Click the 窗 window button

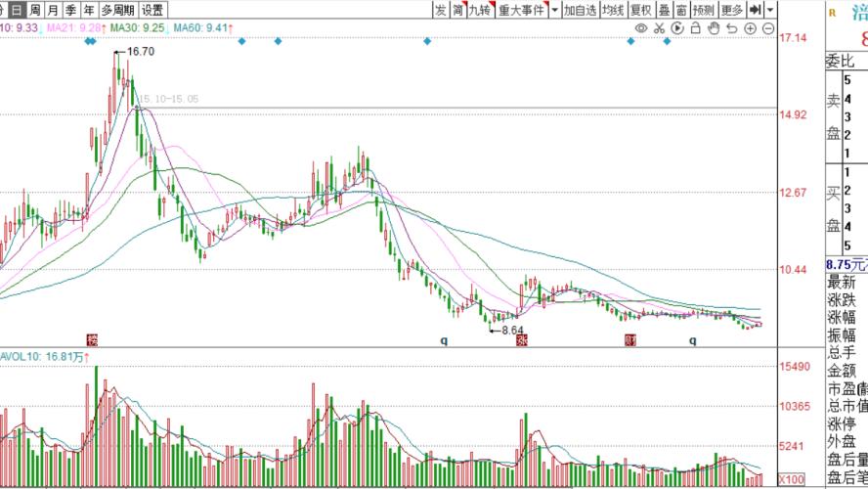coord(681,10)
